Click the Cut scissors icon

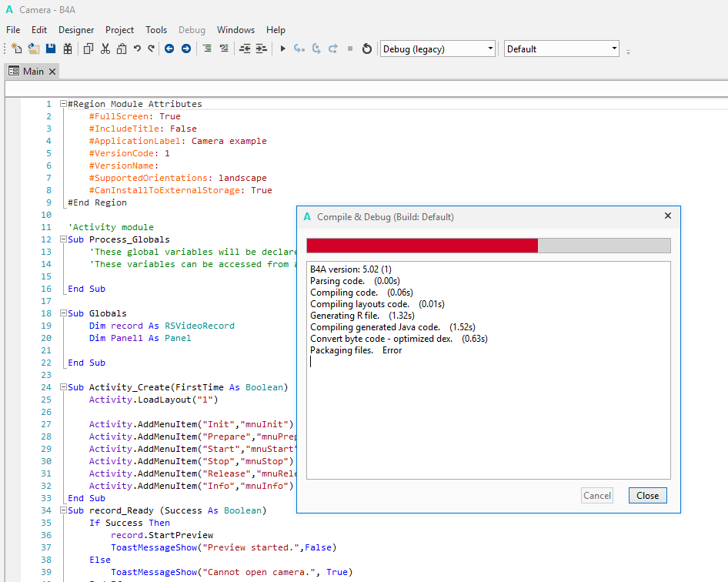(x=105, y=48)
